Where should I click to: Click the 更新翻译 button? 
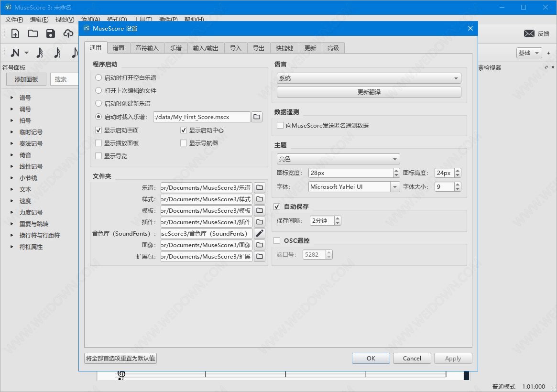369,92
